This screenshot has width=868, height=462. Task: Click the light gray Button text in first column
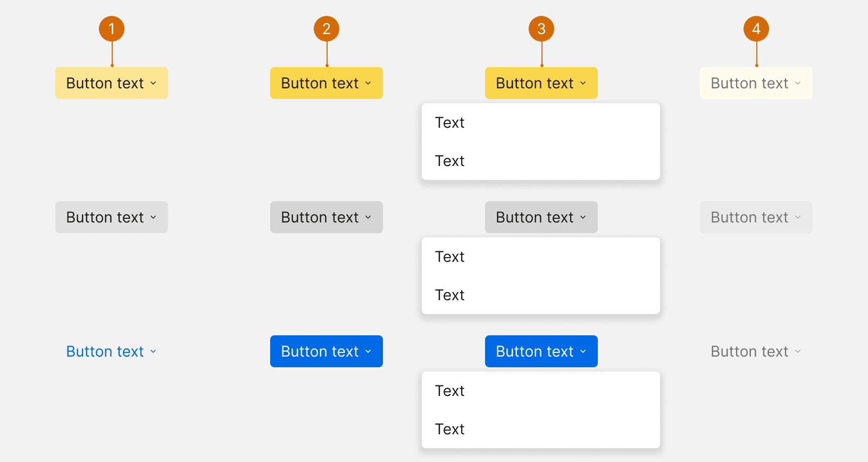click(x=105, y=217)
